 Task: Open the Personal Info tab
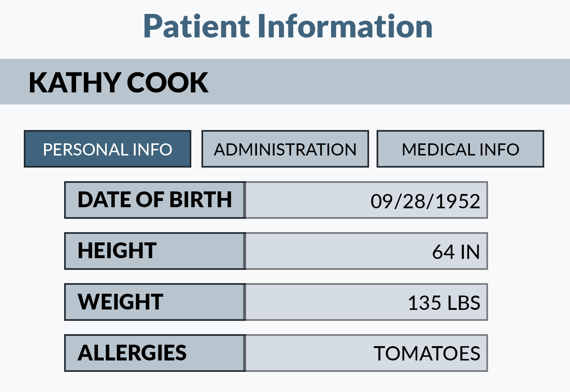click(x=107, y=149)
